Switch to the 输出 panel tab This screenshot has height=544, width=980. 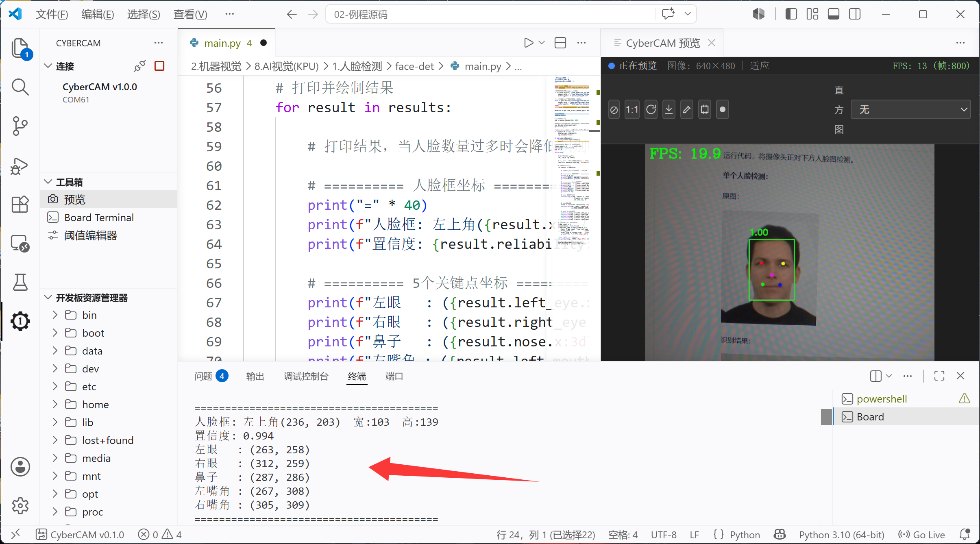pyautogui.click(x=255, y=376)
